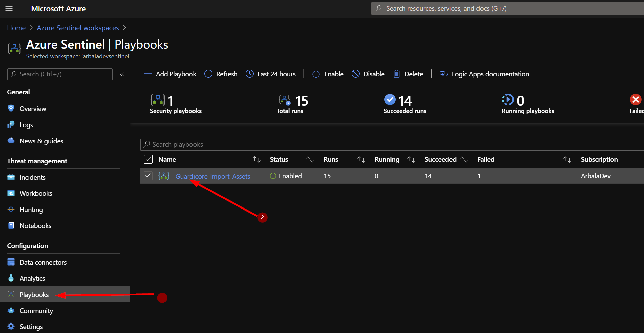Focus the Search playbooks field
The image size is (644, 333).
pyautogui.click(x=392, y=144)
